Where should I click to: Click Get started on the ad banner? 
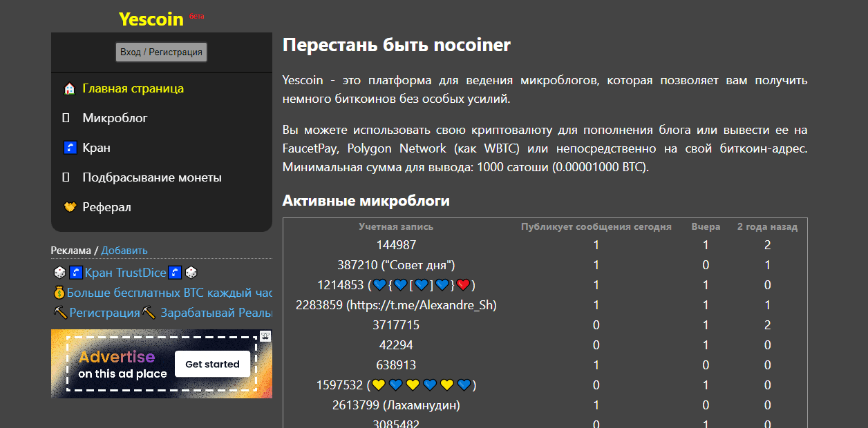coord(212,364)
